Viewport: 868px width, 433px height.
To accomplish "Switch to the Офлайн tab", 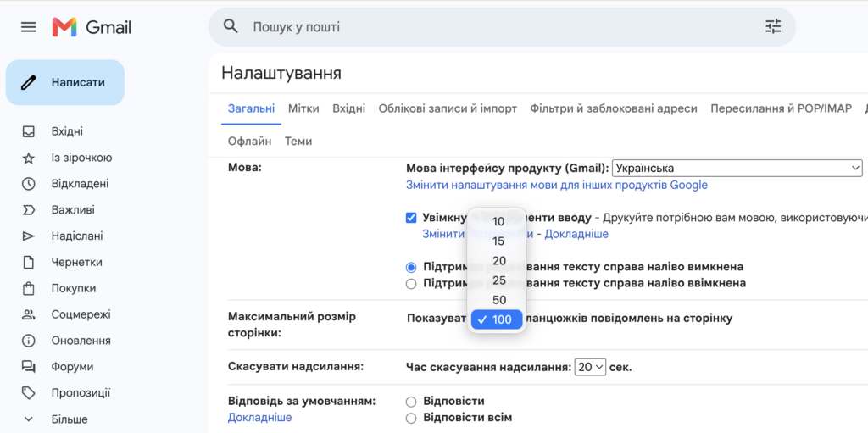I will pyautogui.click(x=250, y=142).
